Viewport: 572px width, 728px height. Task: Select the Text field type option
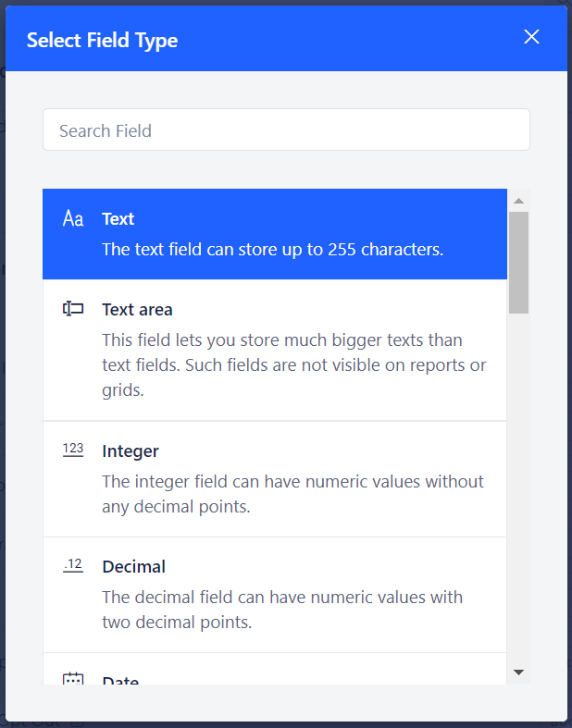275,234
